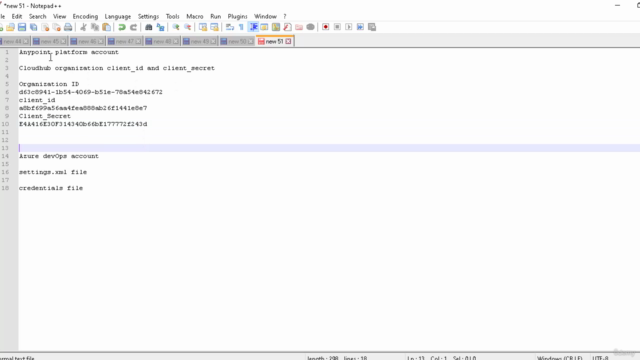Click the Organization ID value on line 6
640x360 pixels.
click(91, 92)
